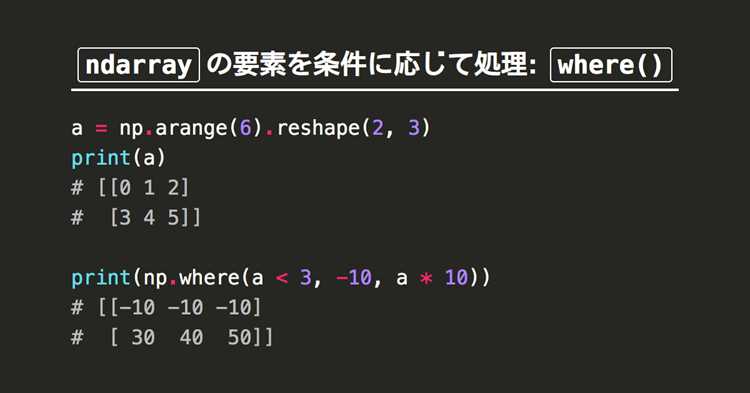Click the pink asterisk multiplication operator
Screen dimensions: 750x393
click(426, 278)
